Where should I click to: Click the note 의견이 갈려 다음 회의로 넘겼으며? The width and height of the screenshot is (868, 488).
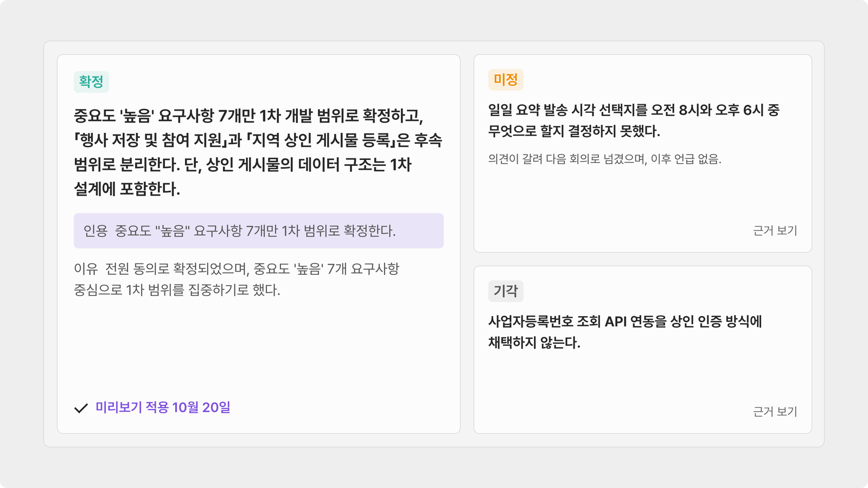click(x=605, y=159)
